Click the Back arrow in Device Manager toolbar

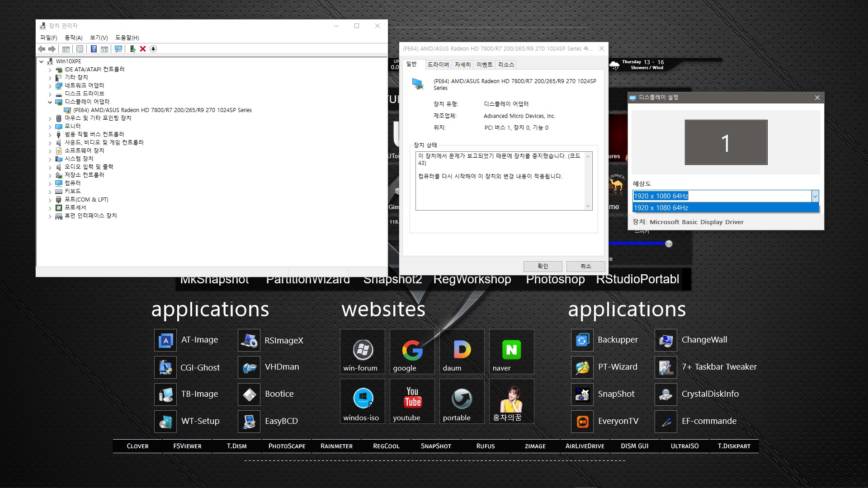click(42, 49)
